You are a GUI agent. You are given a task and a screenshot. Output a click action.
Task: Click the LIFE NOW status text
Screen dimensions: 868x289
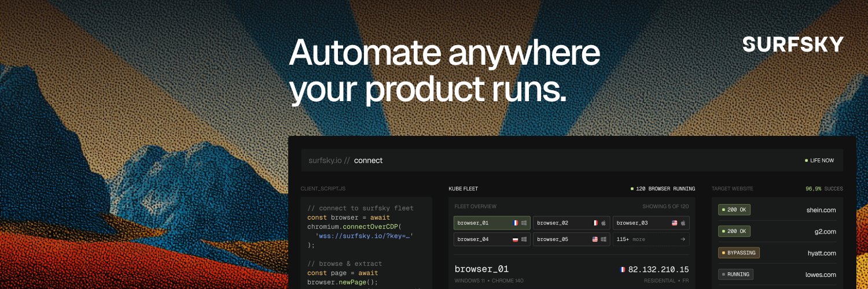(822, 160)
